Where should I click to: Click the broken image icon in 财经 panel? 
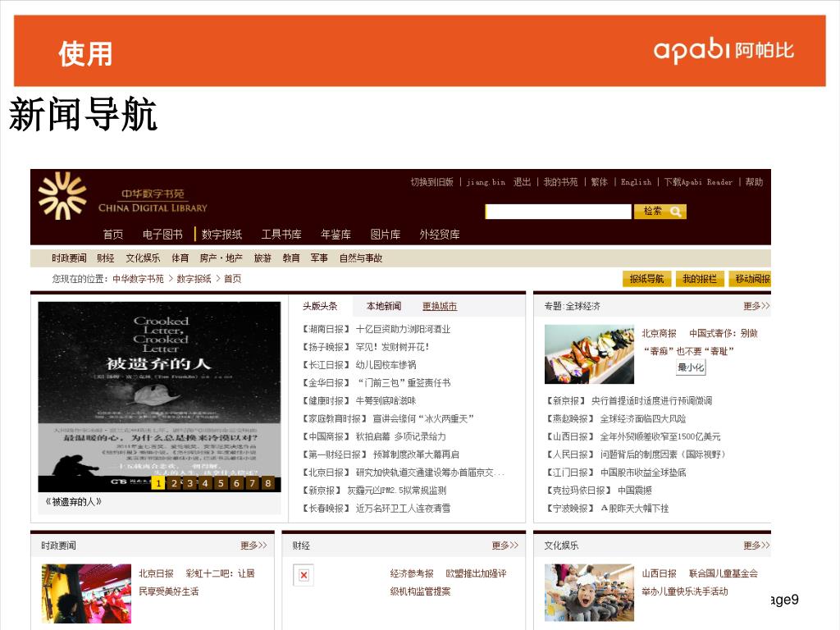point(304,575)
